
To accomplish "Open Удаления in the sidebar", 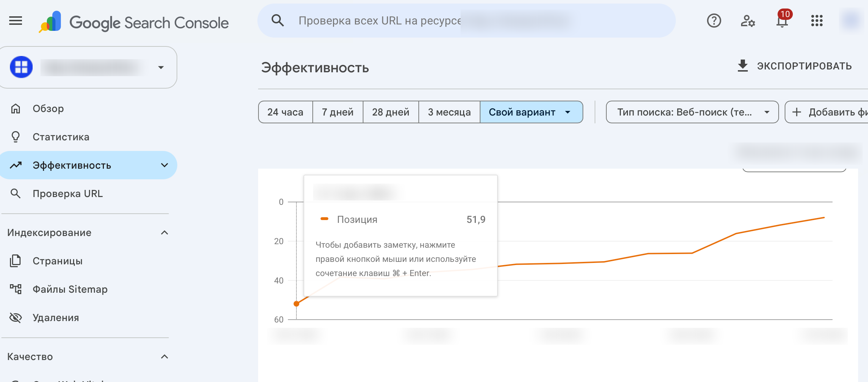I will click(x=56, y=318).
